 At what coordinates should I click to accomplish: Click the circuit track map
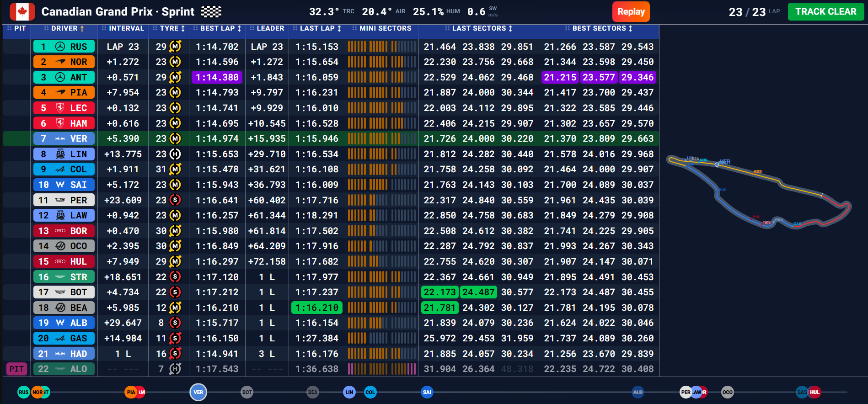[x=759, y=192]
